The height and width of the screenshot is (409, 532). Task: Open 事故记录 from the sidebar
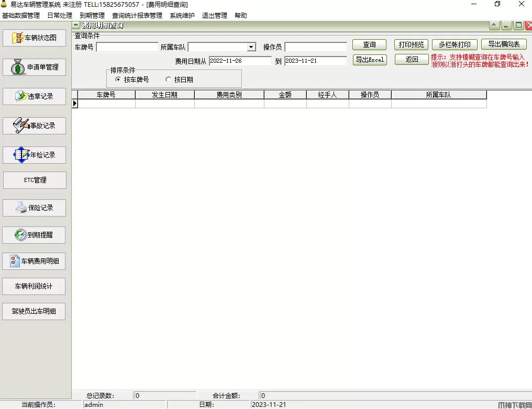[x=34, y=126]
